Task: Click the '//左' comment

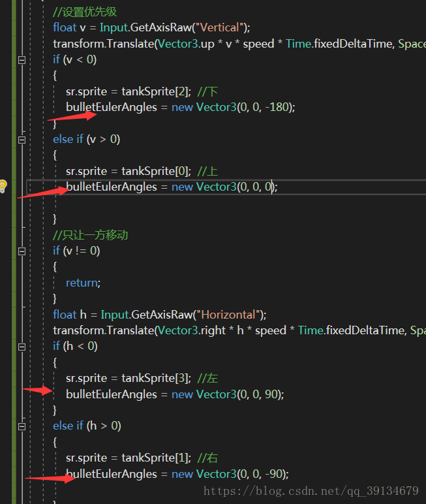Action: pyautogui.click(x=207, y=378)
